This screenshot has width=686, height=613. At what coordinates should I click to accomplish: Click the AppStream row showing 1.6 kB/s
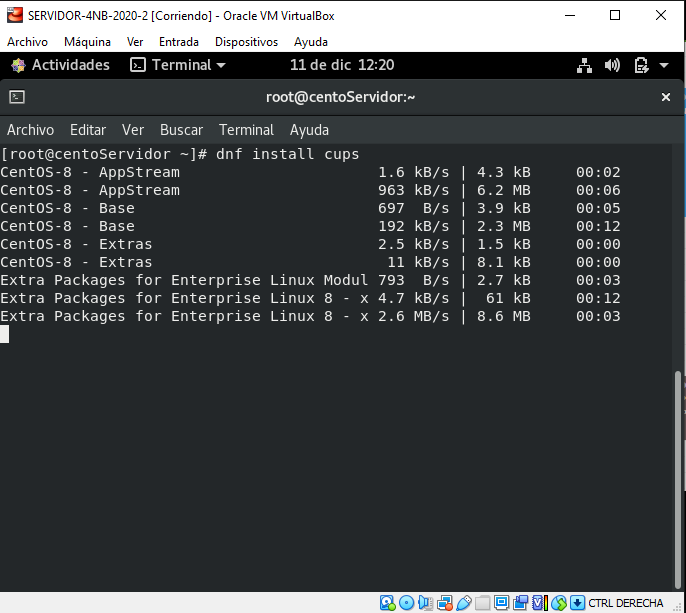310,172
